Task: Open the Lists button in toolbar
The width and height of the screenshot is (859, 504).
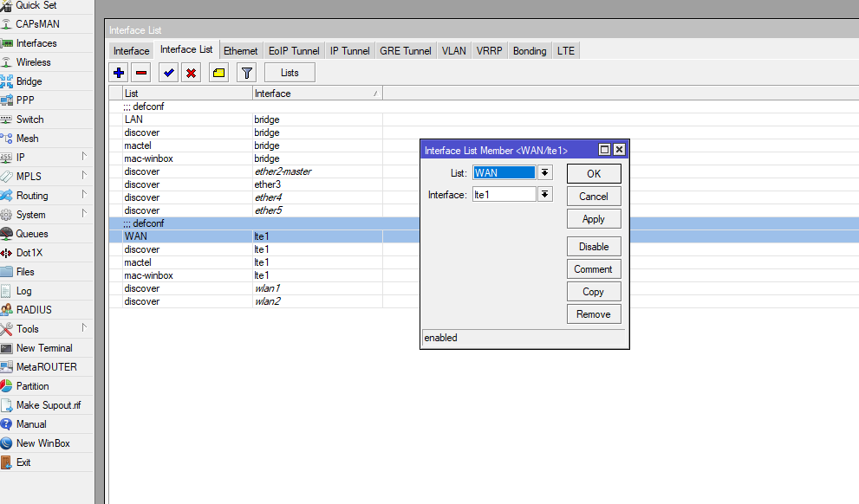Action: click(x=290, y=73)
